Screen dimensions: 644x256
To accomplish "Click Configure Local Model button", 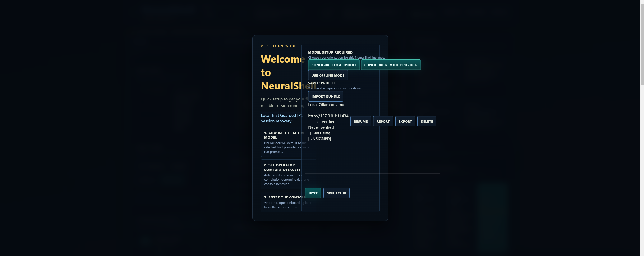I will coord(334,65).
